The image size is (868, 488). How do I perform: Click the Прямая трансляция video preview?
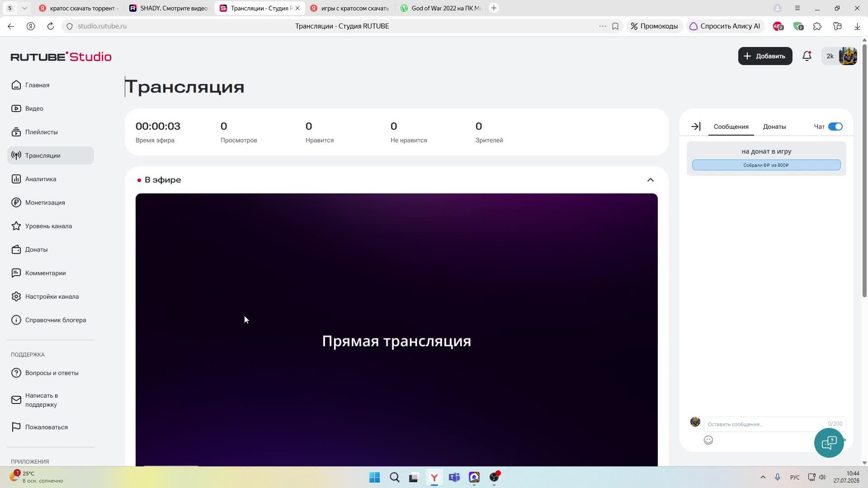(396, 330)
